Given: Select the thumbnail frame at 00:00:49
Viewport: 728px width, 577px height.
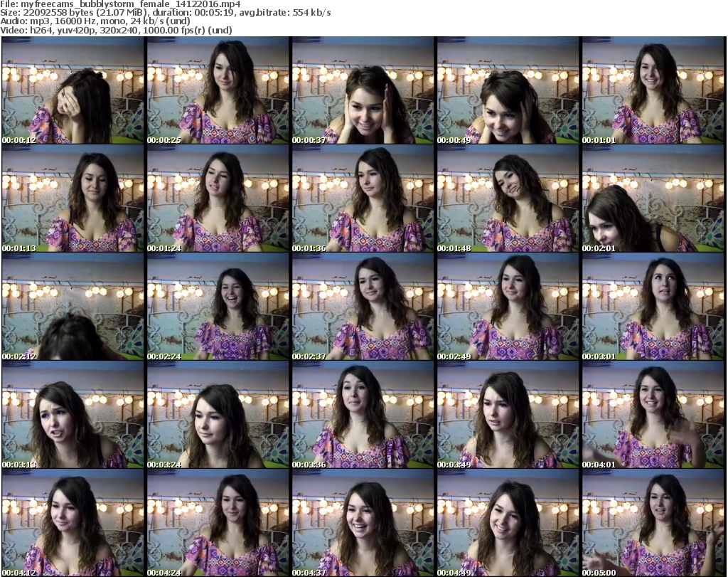Looking at the screenshot, I should coord(508,90).
